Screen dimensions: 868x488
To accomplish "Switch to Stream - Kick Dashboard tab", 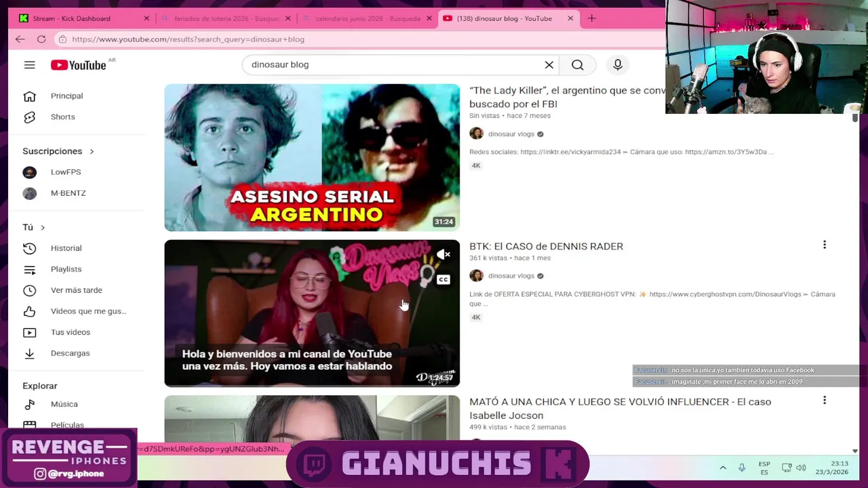I will [71, 18].
